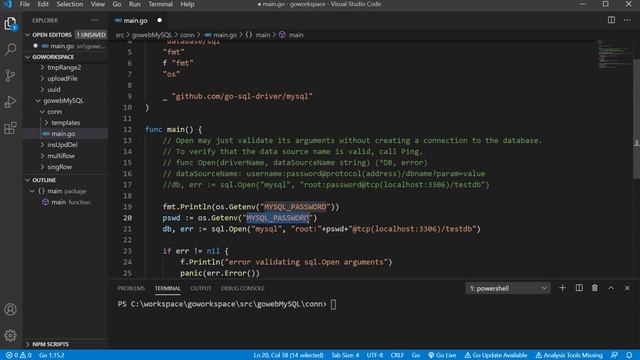Open the feedback icon in status bar
The image size is (640, 360).
614,355
